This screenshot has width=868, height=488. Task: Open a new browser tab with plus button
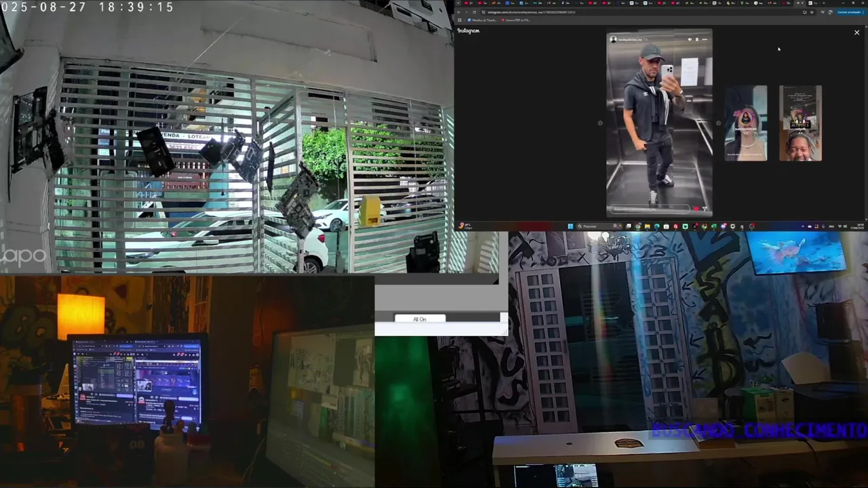tap(824, 3)
